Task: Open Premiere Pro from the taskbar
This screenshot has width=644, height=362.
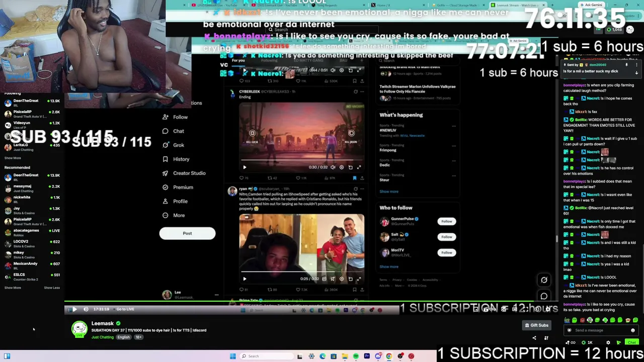Action: [x=367, y=356]
